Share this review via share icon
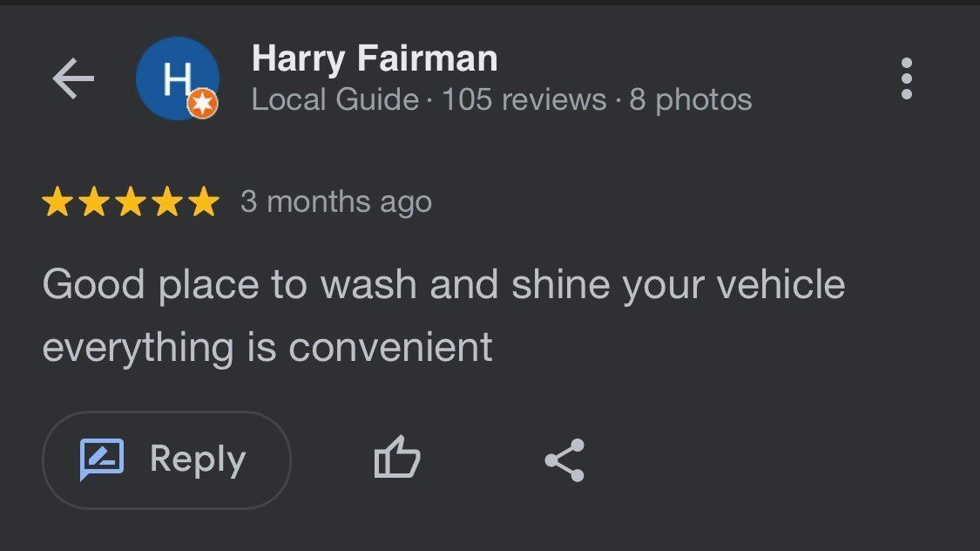The width and height of the screenshot is (980, 551). coord(564,460)
